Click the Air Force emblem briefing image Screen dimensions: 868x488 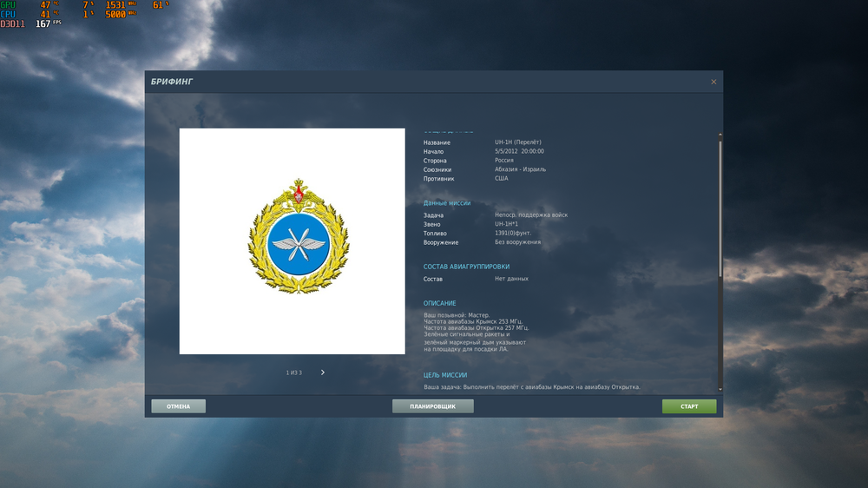point(292,241)
